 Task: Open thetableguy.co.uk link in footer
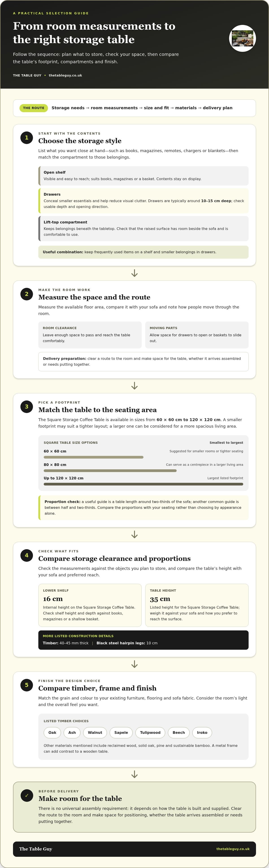[233, 849]
